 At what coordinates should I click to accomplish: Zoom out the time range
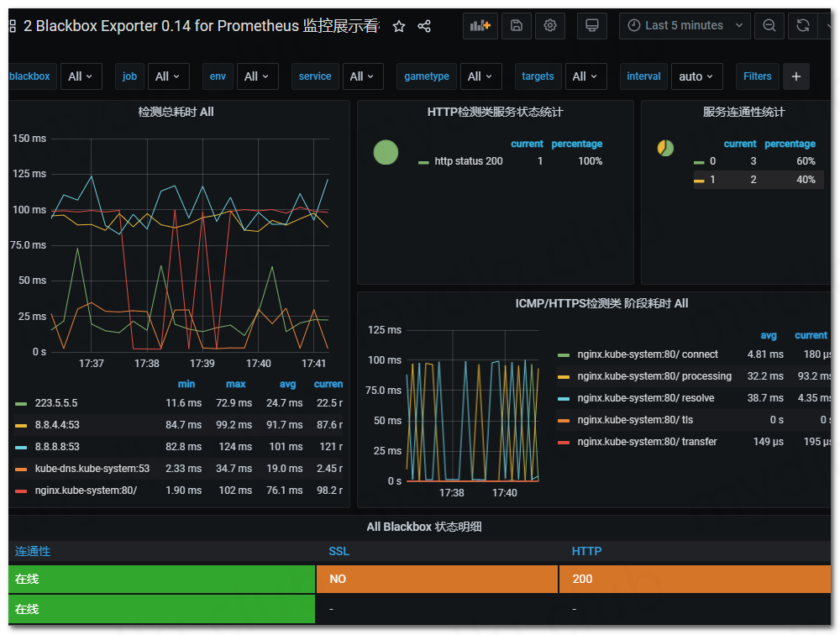tap(769, 26)
